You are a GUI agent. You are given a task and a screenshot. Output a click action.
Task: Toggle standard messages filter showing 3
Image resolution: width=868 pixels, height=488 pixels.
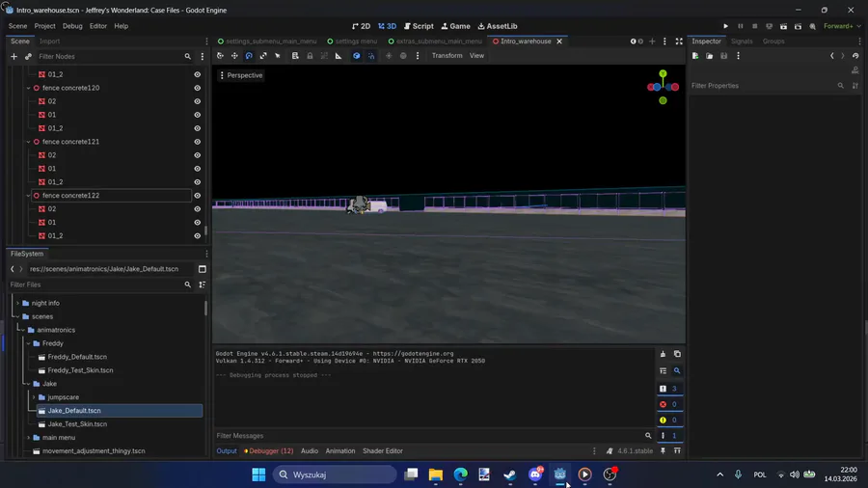[670, 389]
